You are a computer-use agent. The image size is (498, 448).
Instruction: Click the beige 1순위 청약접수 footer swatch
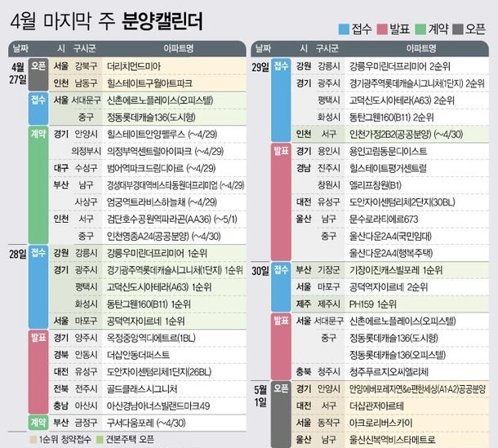pos(33,439)
